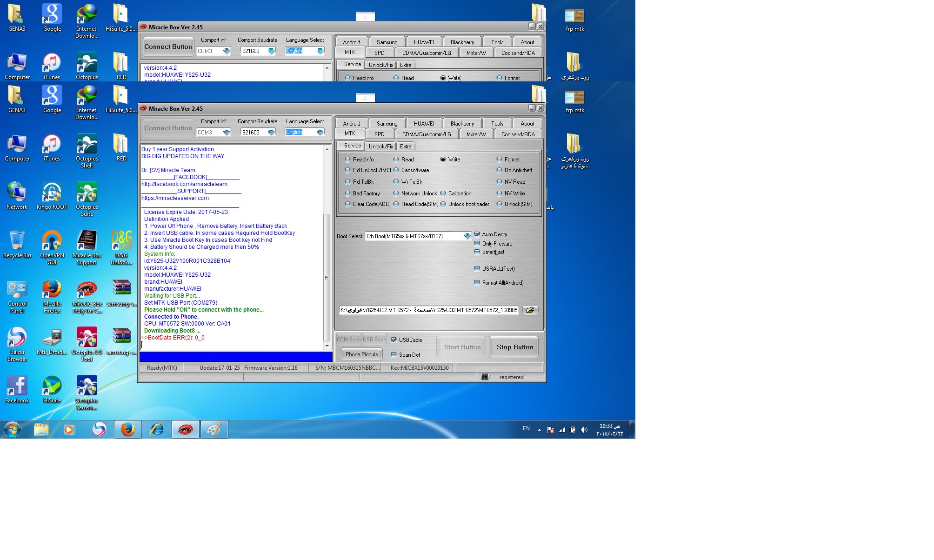The image size is (934, 560).
Task: Switch to Paint in the taskbar
Action: (214, 429)
